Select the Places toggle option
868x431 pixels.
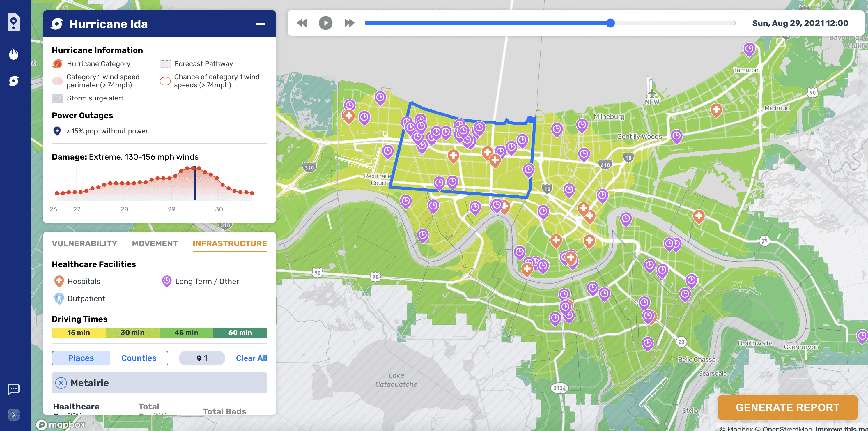pos(81,358)
